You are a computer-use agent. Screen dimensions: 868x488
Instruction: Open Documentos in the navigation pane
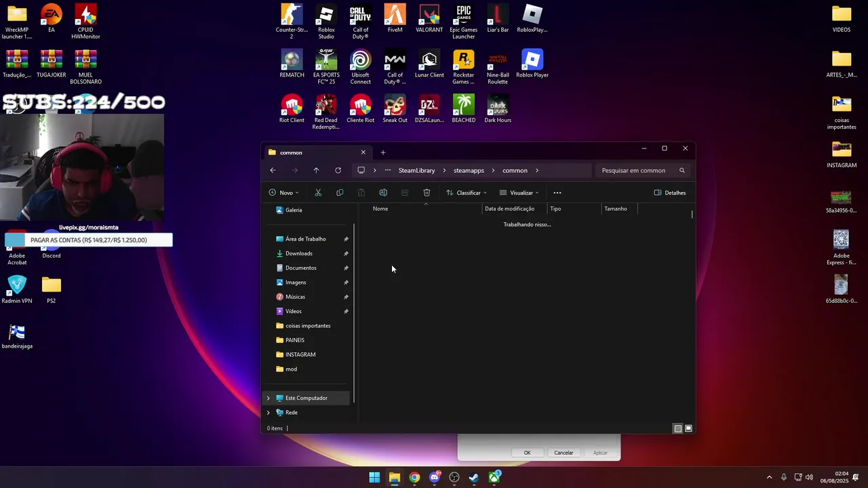[x=300, y=268]
